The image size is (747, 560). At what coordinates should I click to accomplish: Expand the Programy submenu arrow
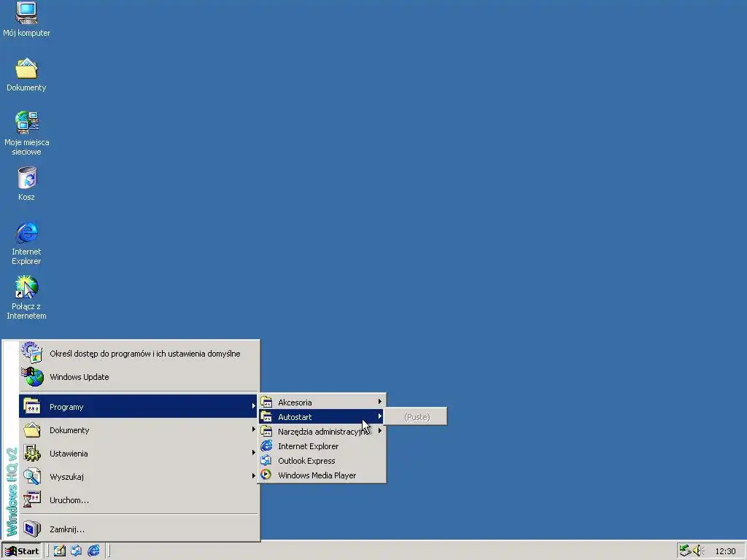click(x=253, y=406)
